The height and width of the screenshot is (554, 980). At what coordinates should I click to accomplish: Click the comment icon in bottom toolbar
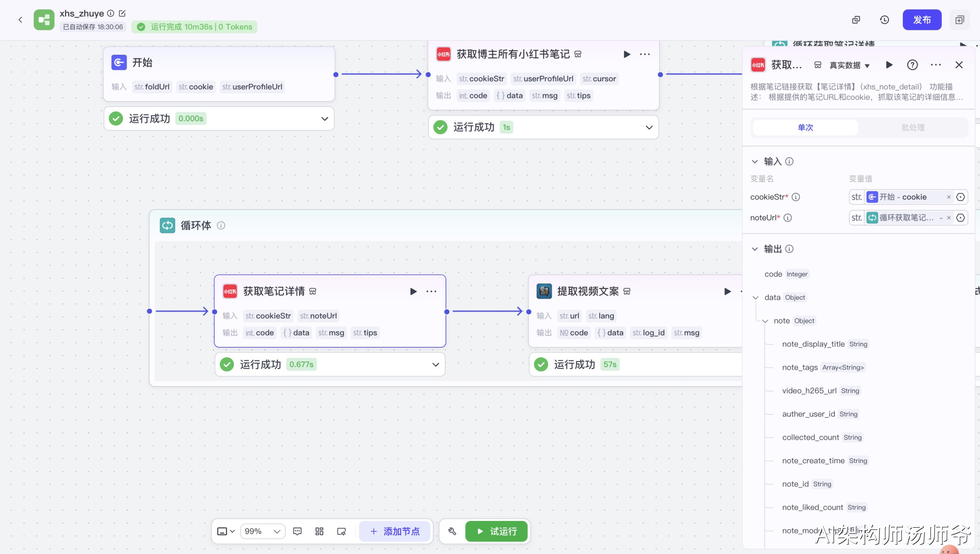pyautogui.click(x=297, y=531)
